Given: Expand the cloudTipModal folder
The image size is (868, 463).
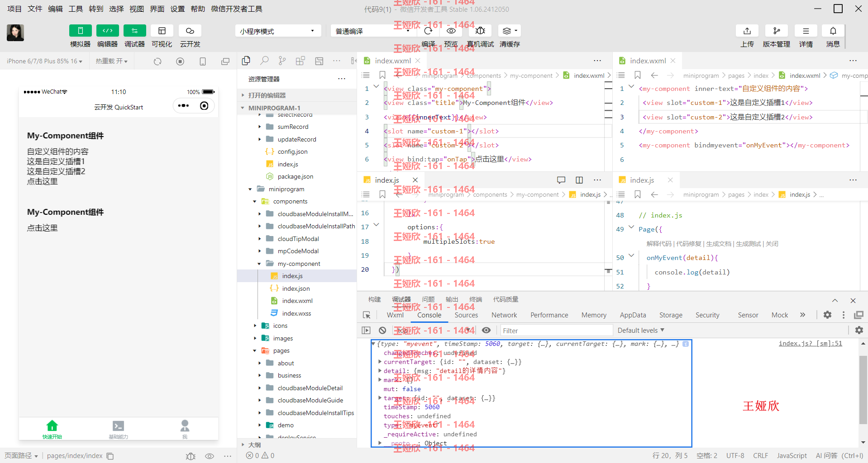Looking at the screenshot, I should [297, 239].
